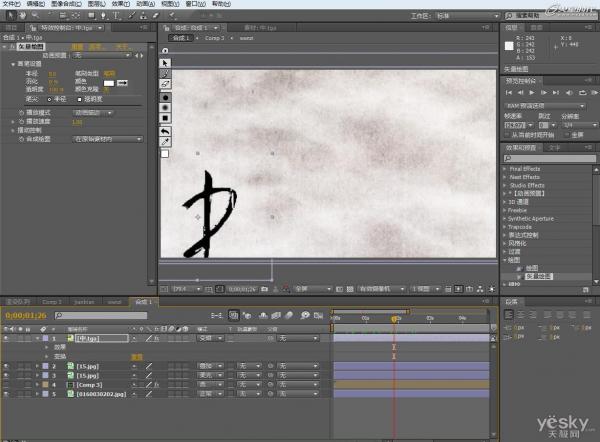This screenshot has height=442, width=600.
Task: Open the animation presets dropdown
Action: [x=101, y=55]
